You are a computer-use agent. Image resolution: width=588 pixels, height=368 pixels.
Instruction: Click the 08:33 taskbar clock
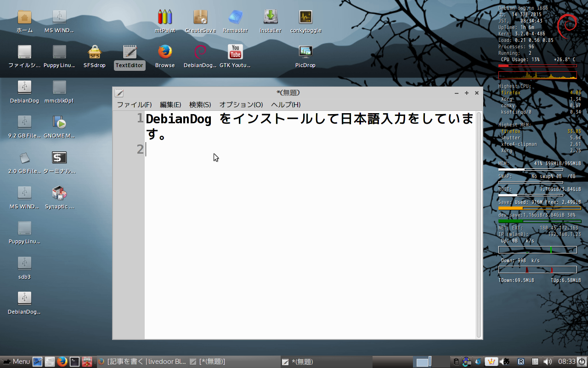(566, 362)
